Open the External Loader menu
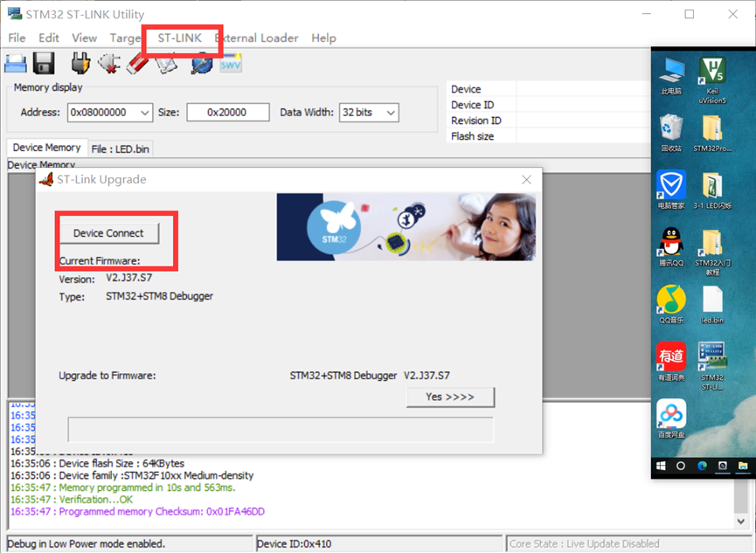Screen dimensions: 756x553 tap(256, 38)
